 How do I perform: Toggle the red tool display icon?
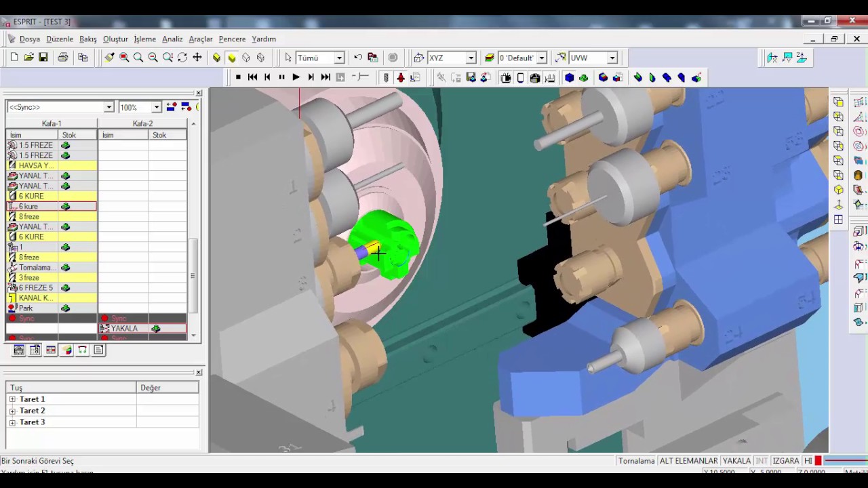coord(401,77)
